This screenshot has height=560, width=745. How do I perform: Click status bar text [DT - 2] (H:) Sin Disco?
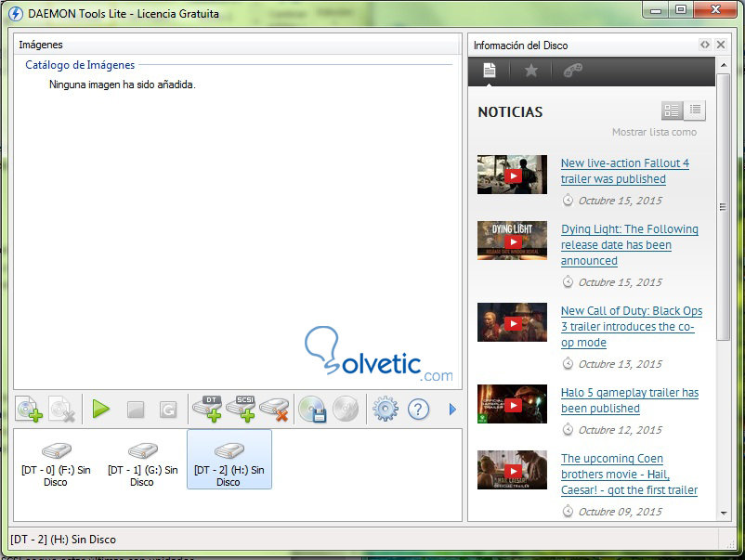[x=63, y=540]
